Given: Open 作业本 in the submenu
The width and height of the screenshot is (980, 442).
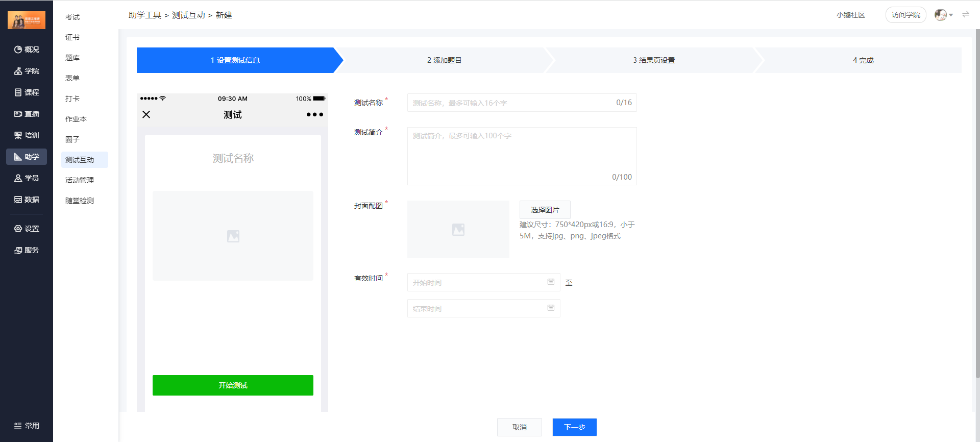Looking at the screenshot, I should [x=76, y=119].
